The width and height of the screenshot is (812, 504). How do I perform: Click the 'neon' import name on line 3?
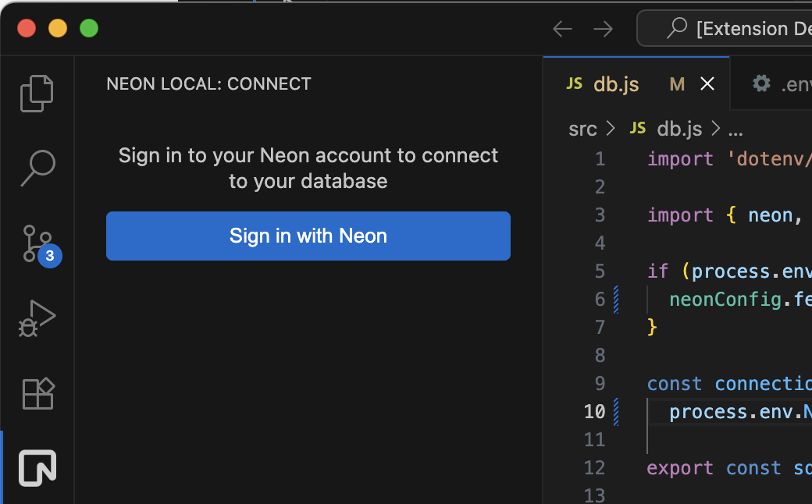coord(771,215)
